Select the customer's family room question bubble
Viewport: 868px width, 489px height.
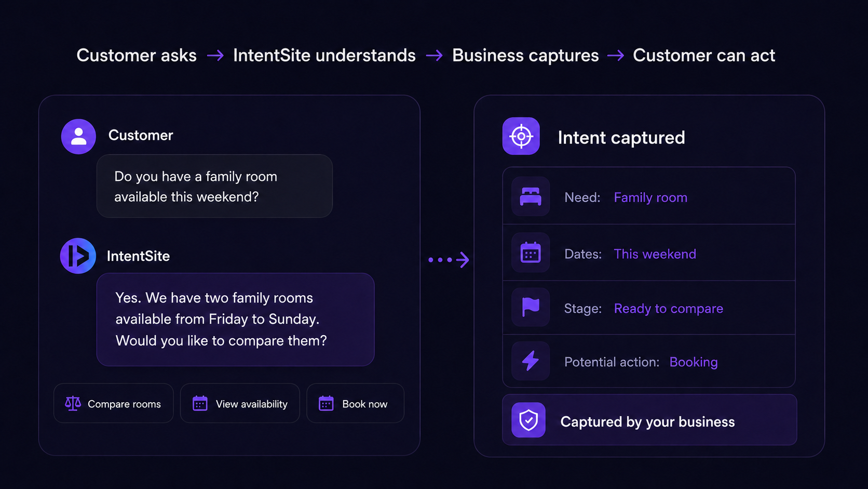point(214,186)
